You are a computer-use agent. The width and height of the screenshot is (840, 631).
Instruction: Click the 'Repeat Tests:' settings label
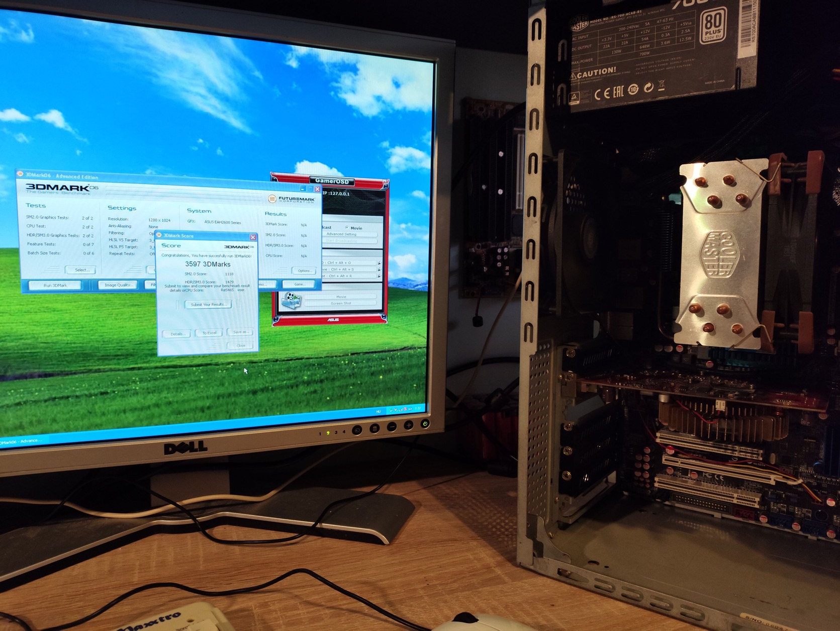(122, 253)
